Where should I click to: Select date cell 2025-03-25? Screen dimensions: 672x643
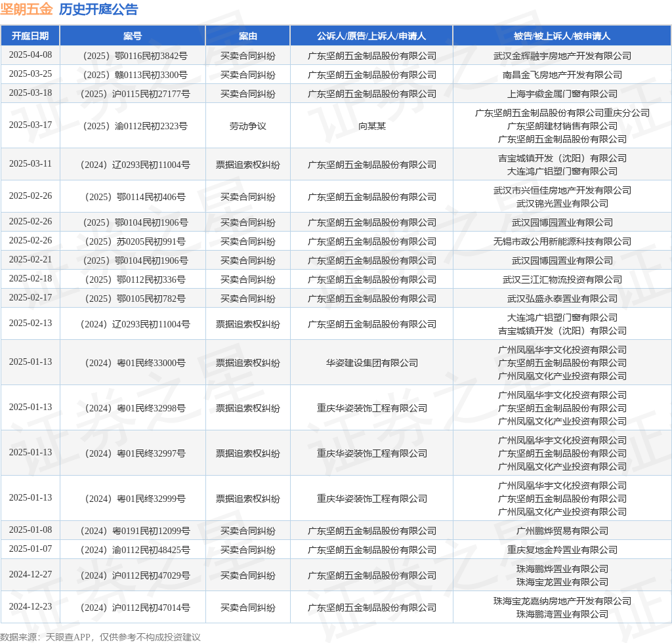click(x=30, y=73)
